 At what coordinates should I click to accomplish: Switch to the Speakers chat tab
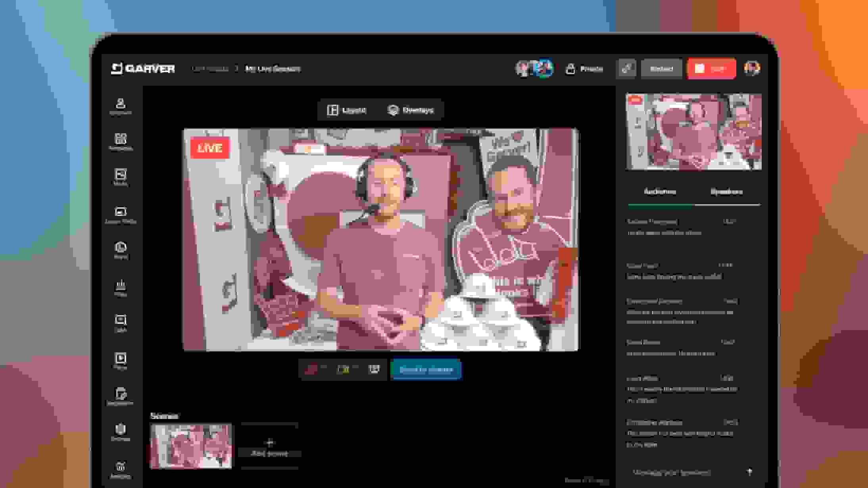(726, 192)
